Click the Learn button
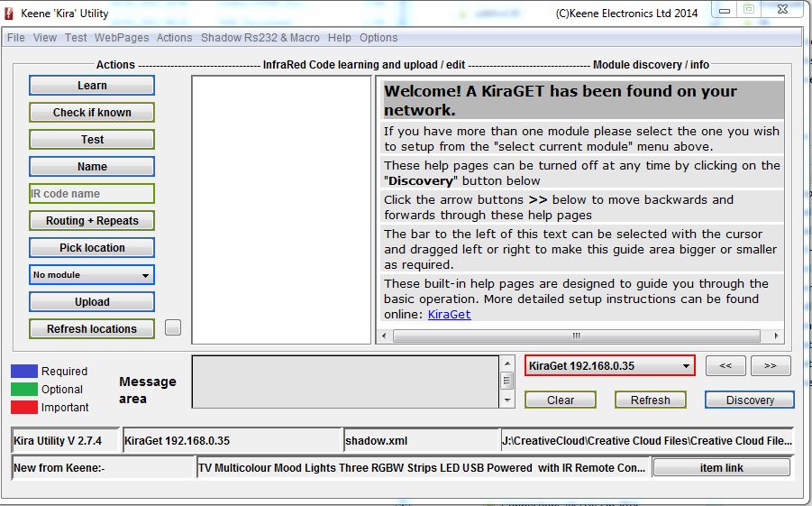This screenshot has width=812, height=506. pyautogui.click(x=92, y=86)
